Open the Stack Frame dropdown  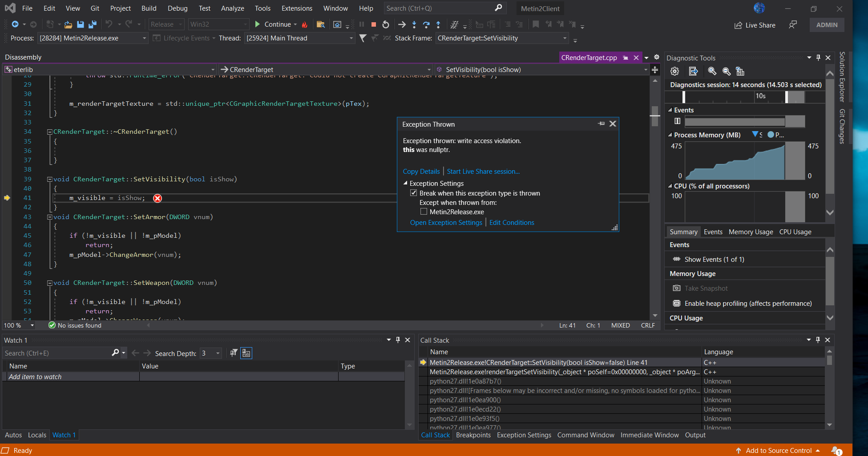[x=502, y=38]
